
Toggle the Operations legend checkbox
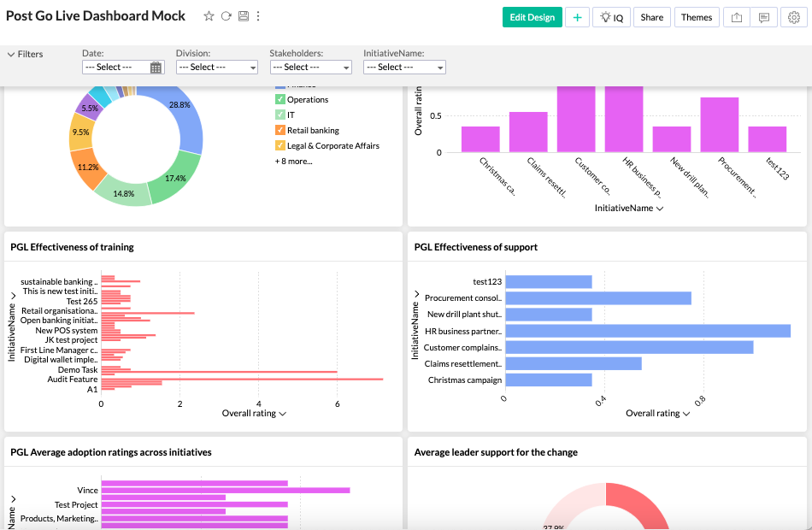[280, 99]
